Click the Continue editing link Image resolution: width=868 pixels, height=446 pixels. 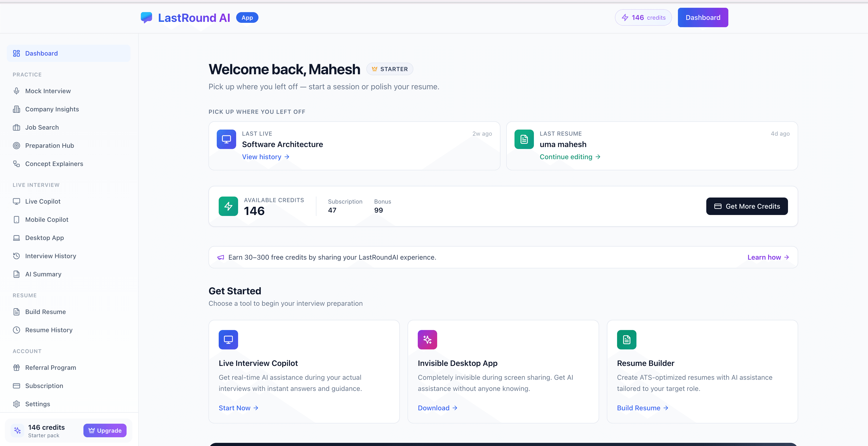pyautogui.click(x=570, y=157)
